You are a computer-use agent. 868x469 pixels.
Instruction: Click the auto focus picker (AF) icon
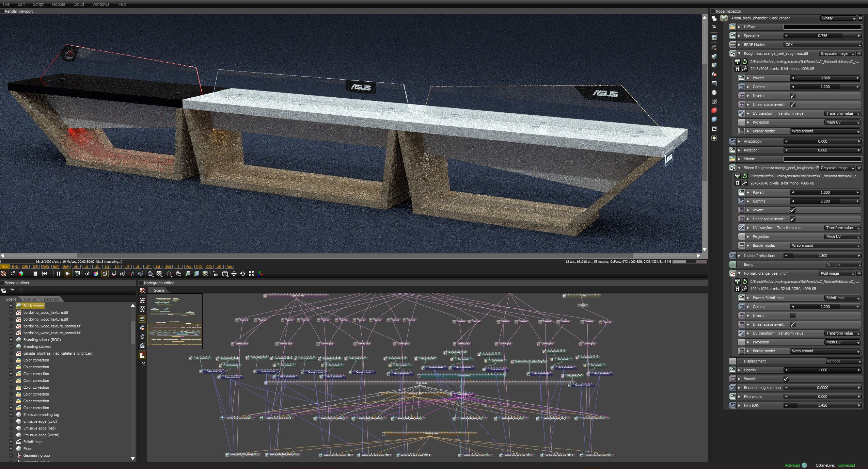tap(87, 274)
